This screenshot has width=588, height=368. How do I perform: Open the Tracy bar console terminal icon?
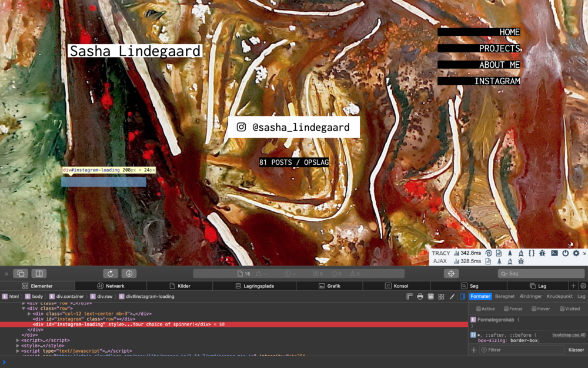point(554,253)
